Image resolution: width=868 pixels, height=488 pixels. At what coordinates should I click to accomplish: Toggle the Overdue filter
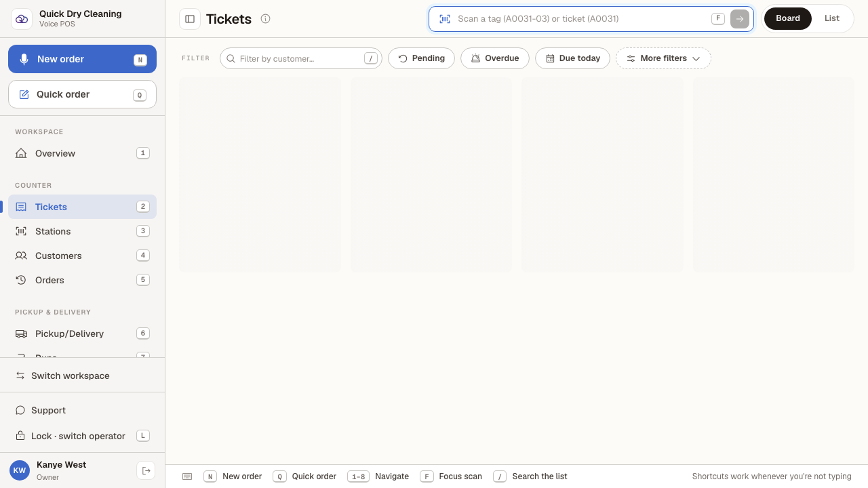pos(495,58)
